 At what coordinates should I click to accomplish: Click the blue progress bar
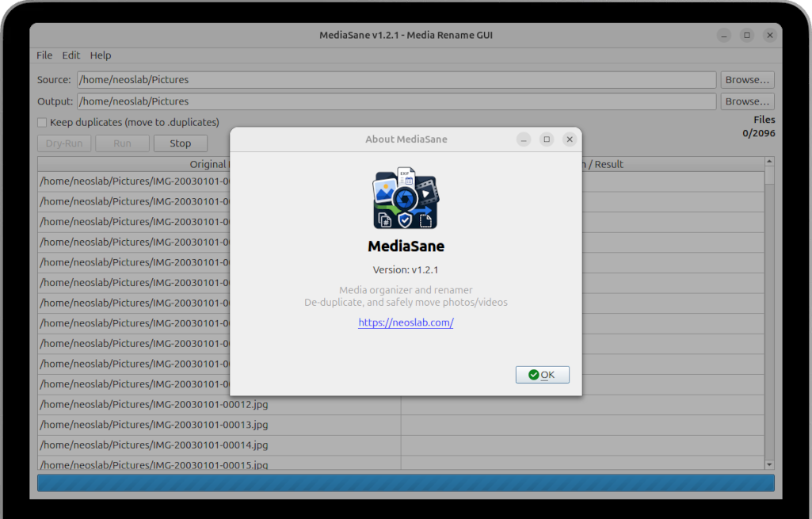[406, 483]
